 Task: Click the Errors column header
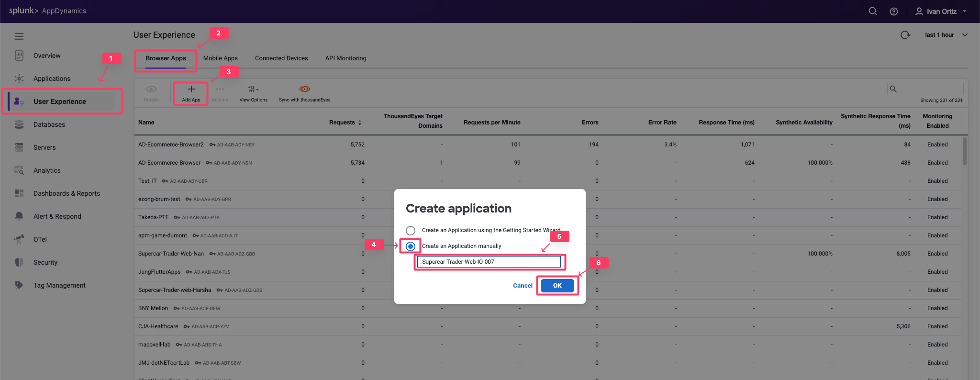click(590, 123)
